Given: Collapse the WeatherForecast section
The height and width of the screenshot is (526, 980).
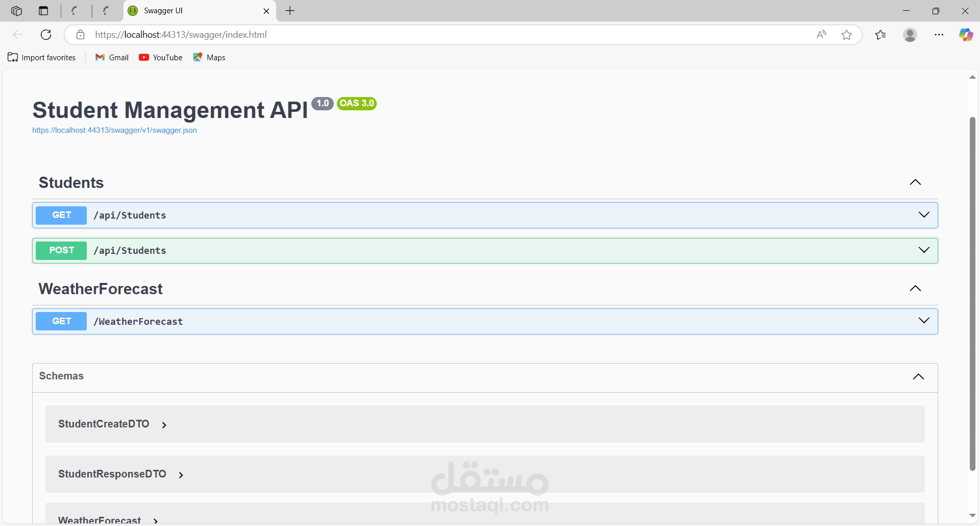Looking at the screenshot, I should click(916, 289).
